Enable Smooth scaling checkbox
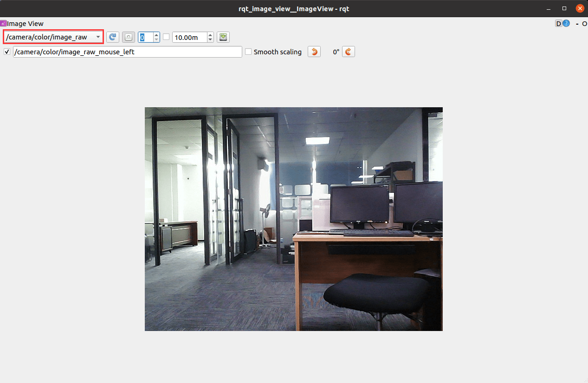Image resolution: width=588 pixels, height=383 pixels. click(x=248, y=52)
